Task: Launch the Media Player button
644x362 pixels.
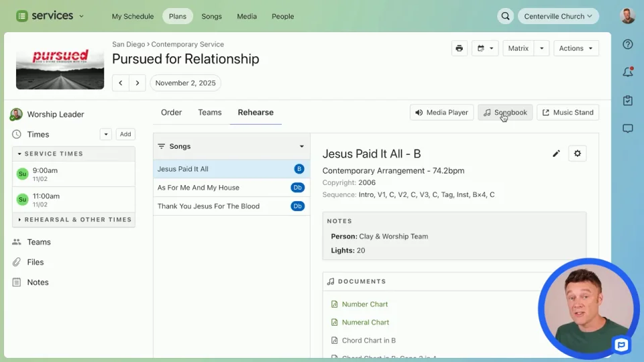Action: (441, 113)
